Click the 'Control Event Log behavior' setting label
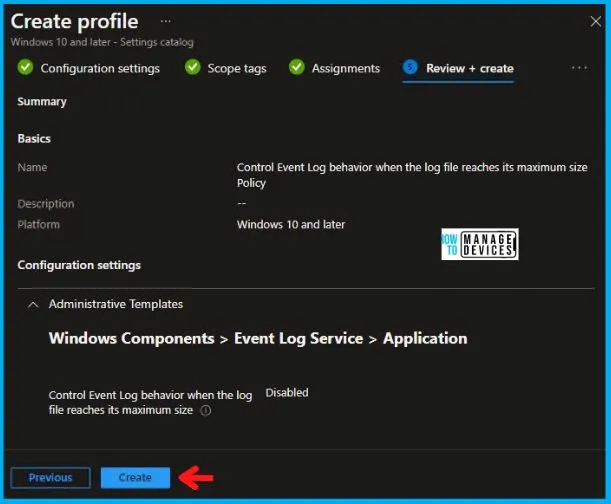The image size is (611, 504). [150, 403]
